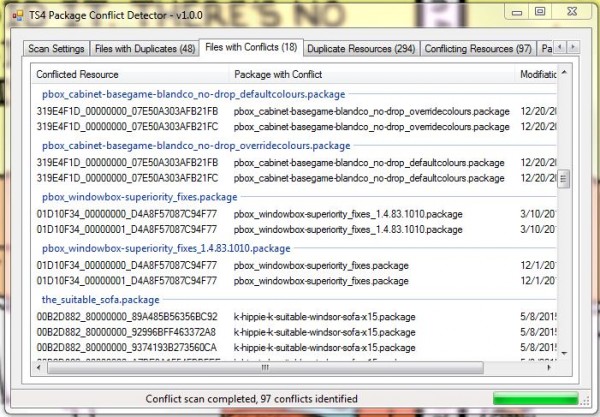The image size is (600, 417).
Task: Maximize the Conflict Detector window
Action: coord(541,11)
